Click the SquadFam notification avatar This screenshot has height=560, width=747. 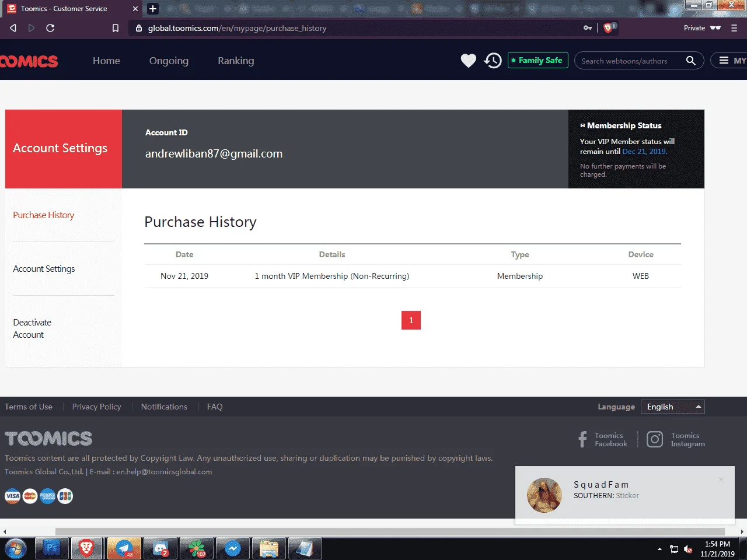[x=544, y=495]
